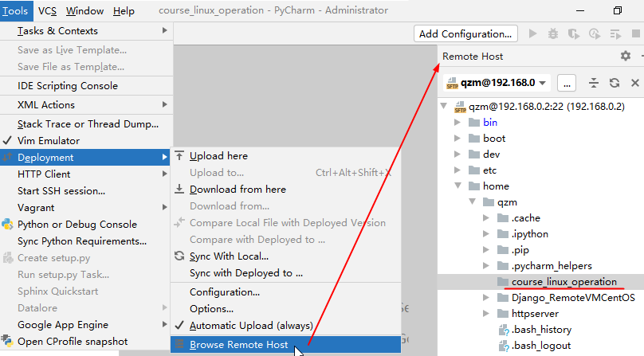Open the Window menu
The image size is (644, 356).
point(84,10)
